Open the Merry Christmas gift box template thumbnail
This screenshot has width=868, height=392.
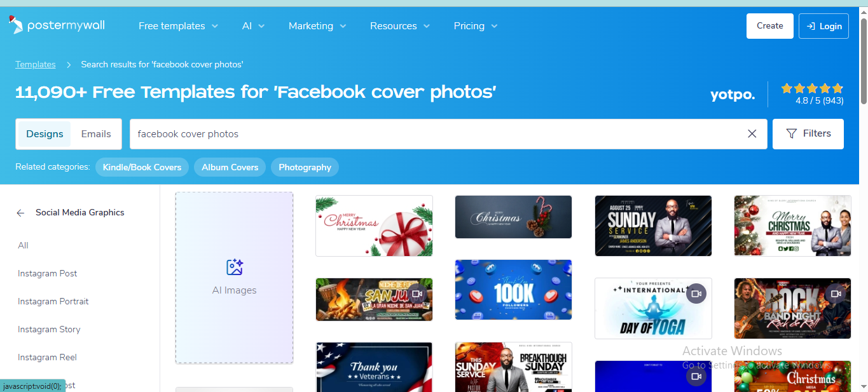coord(373,226)
